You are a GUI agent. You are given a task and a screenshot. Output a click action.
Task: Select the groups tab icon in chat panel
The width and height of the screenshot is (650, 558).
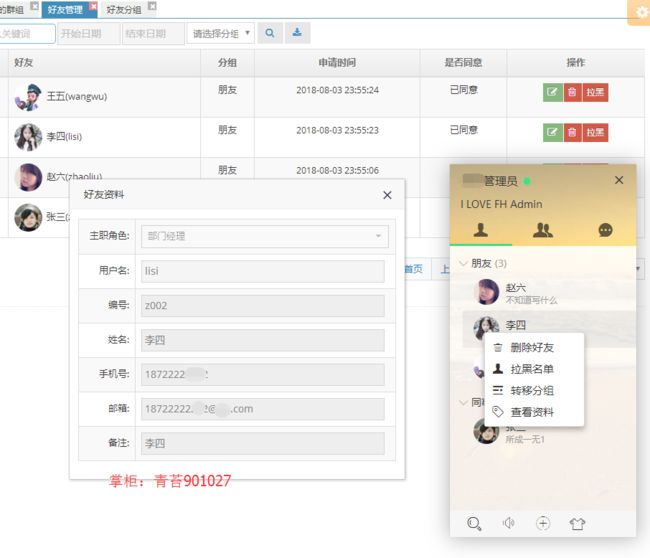point(543,230)
